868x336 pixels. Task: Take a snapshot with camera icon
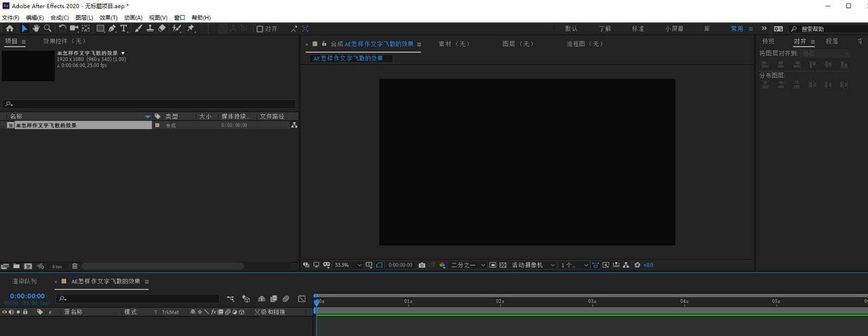pyautogui.click(x=422, y=265)
